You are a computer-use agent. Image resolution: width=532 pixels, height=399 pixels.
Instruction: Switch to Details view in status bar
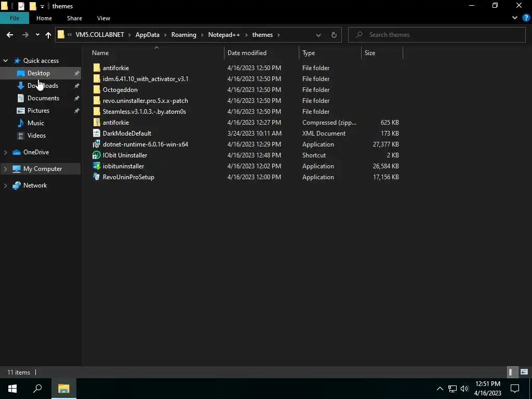512,372
